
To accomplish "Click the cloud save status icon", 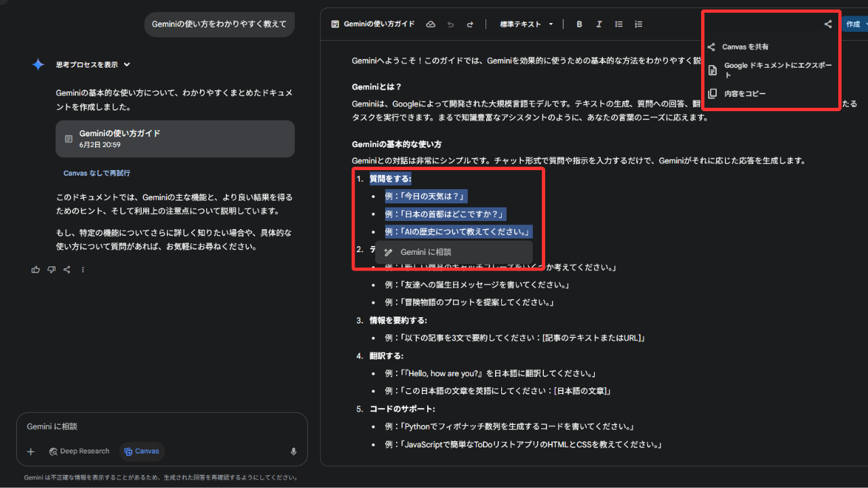I will coord(431,24).
